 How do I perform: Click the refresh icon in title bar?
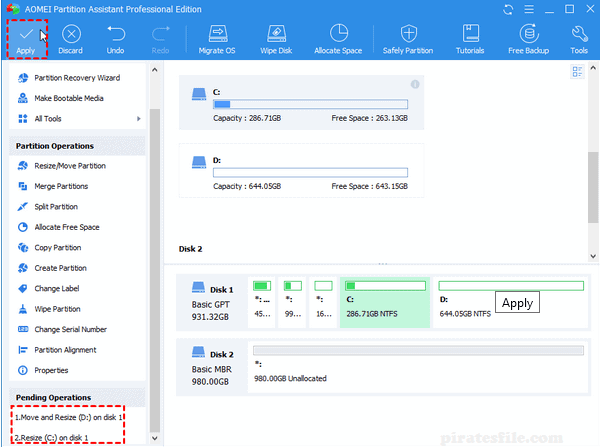[508, 9]
